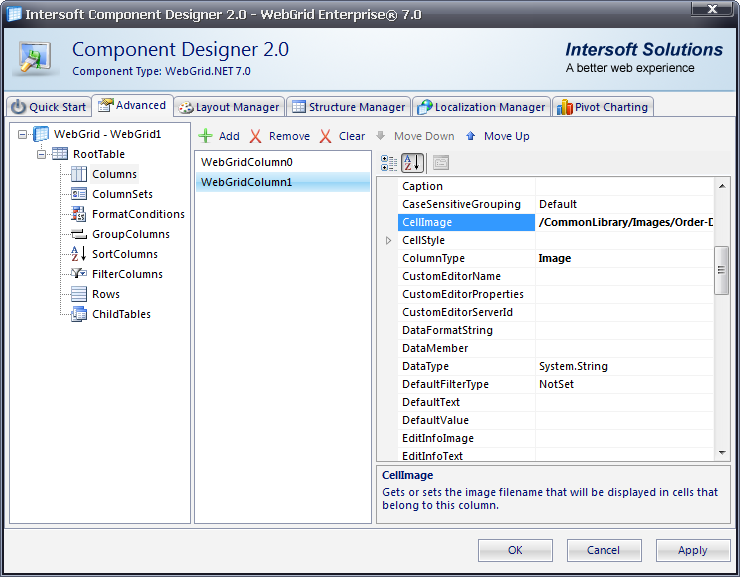
Task: Collapse the RootTable tree node
Action: (42, 154)
